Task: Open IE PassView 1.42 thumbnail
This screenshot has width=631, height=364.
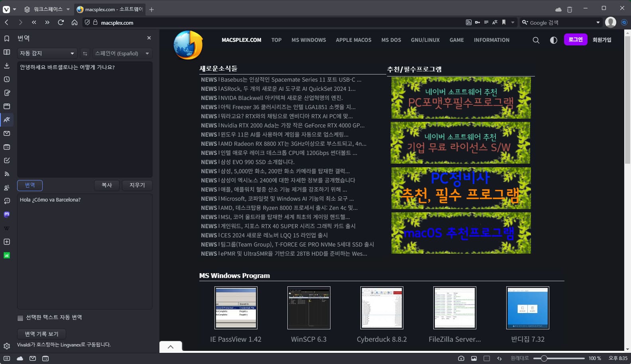Action: tap(236, 308)
